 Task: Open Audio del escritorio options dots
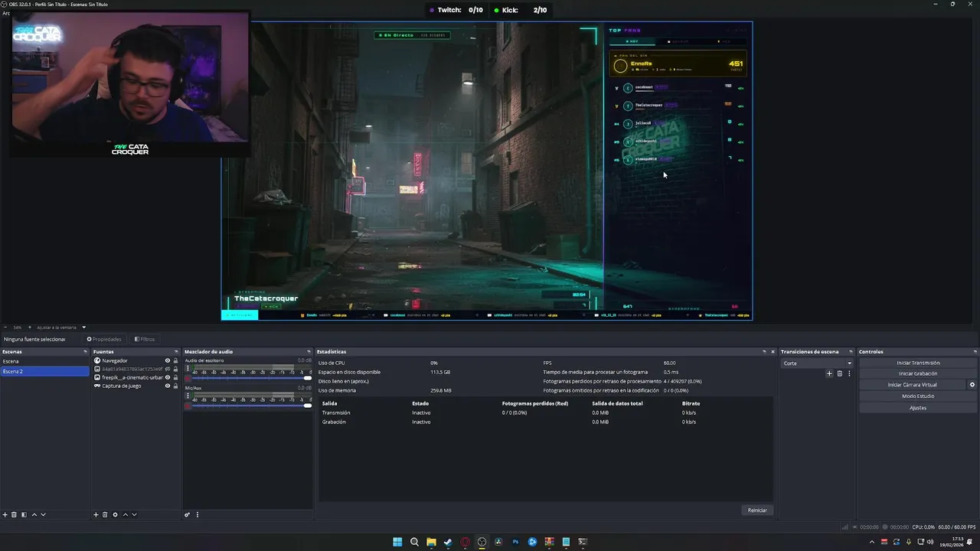point(188,368)
